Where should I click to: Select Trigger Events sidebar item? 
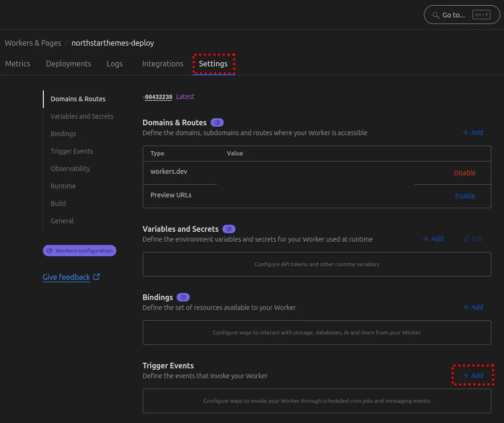(x=72, y=151)
